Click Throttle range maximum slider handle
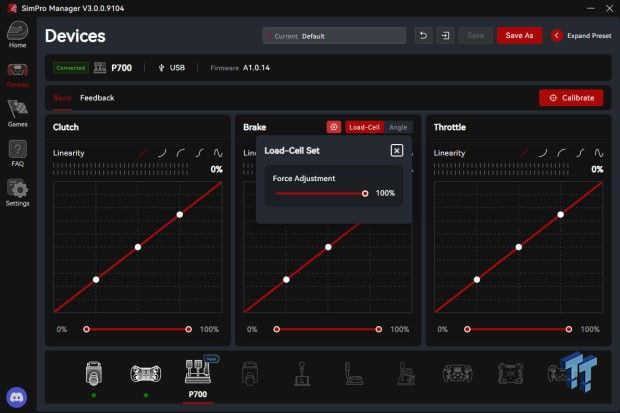620x413 pixels. (x=569, y=329)
